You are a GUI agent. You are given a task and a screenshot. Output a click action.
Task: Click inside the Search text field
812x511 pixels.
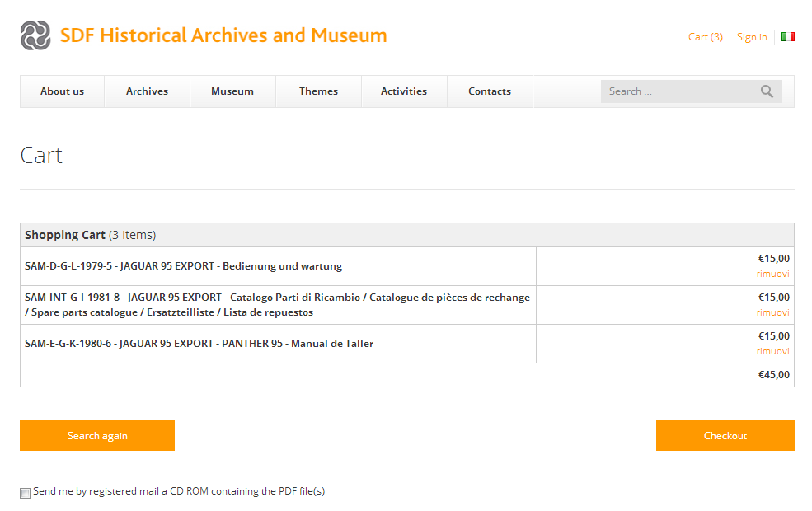[x=676, y=91]
